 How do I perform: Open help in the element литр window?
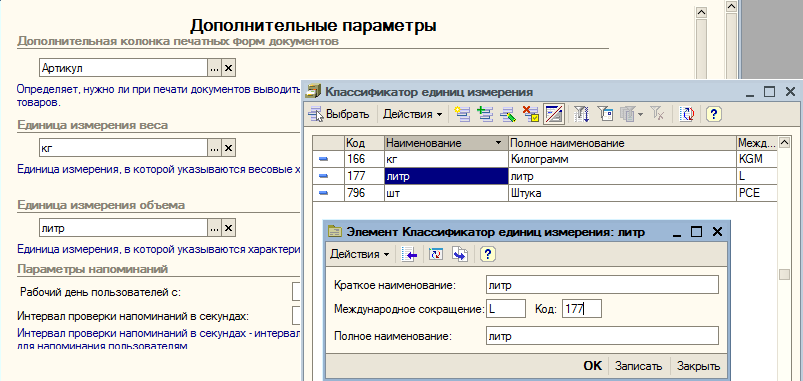click(x=489, y=254)
